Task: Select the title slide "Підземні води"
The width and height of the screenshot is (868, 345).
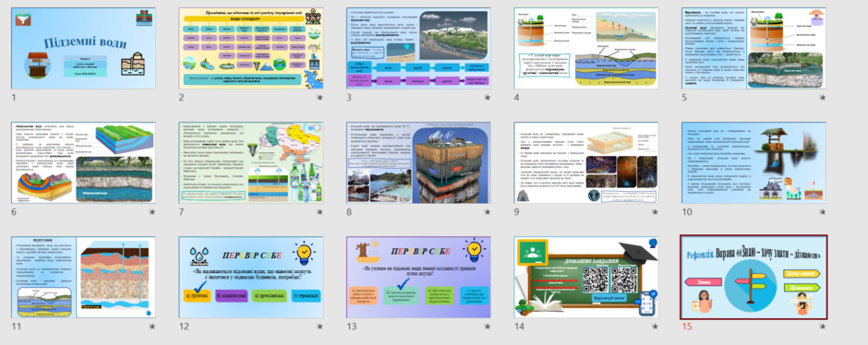Action: tap(84, 49)
